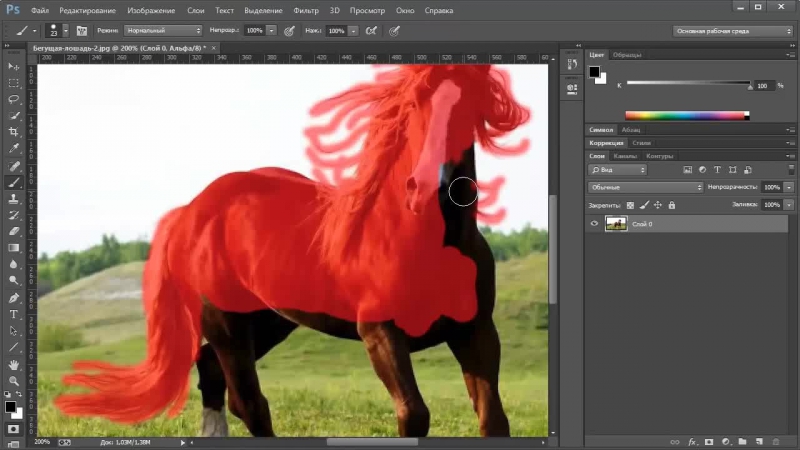Toggle visibility of Слой 0 layer
Image resolution: width=800 pixels, height=450 pixels.
[594, 223]
